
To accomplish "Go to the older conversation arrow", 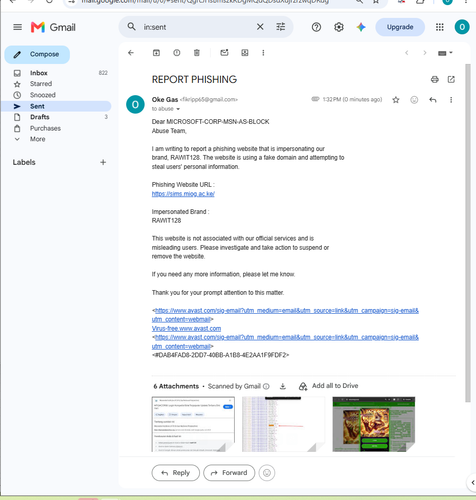I will point(425,53).
